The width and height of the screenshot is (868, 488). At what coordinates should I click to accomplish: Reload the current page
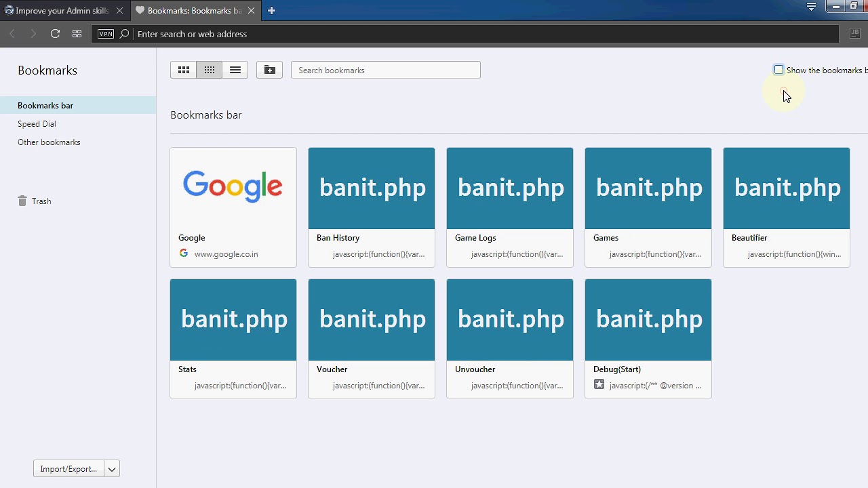click(x=55, y=34)
